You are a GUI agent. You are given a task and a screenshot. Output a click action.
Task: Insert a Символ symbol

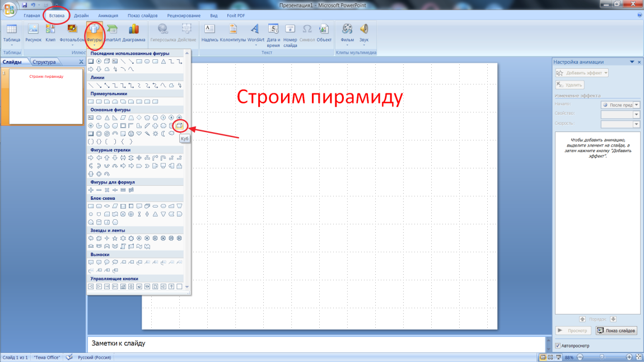click(307, 33)
